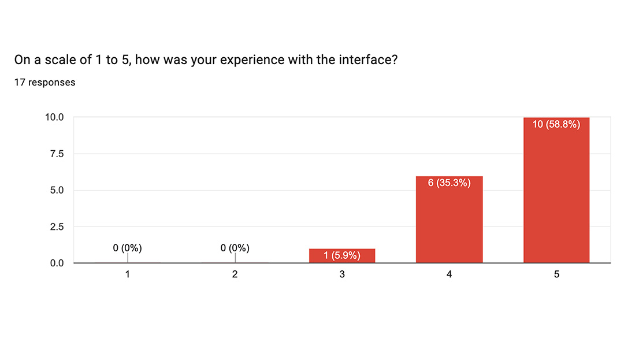Click the red bar for rating 5
624x364 pixels.
556,196
